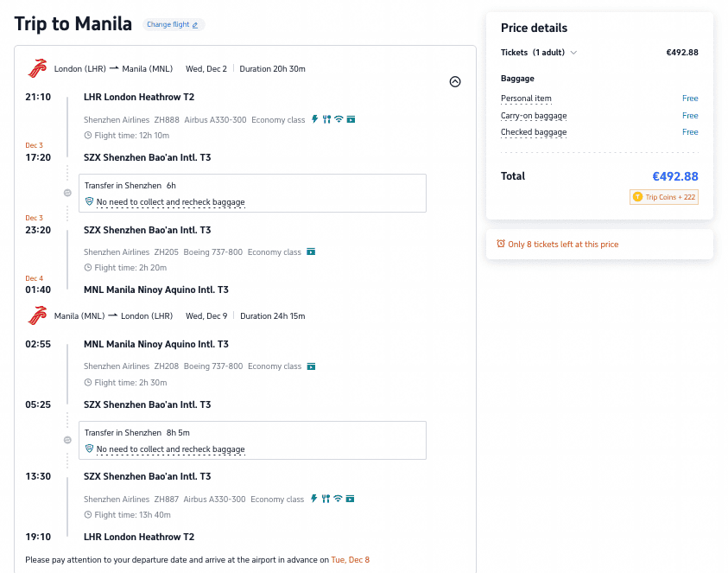This screenshot has height=573, width=728.
Task: Click the entertainment screen icon for flight ZH888
Action: click(x=351, y=119)
